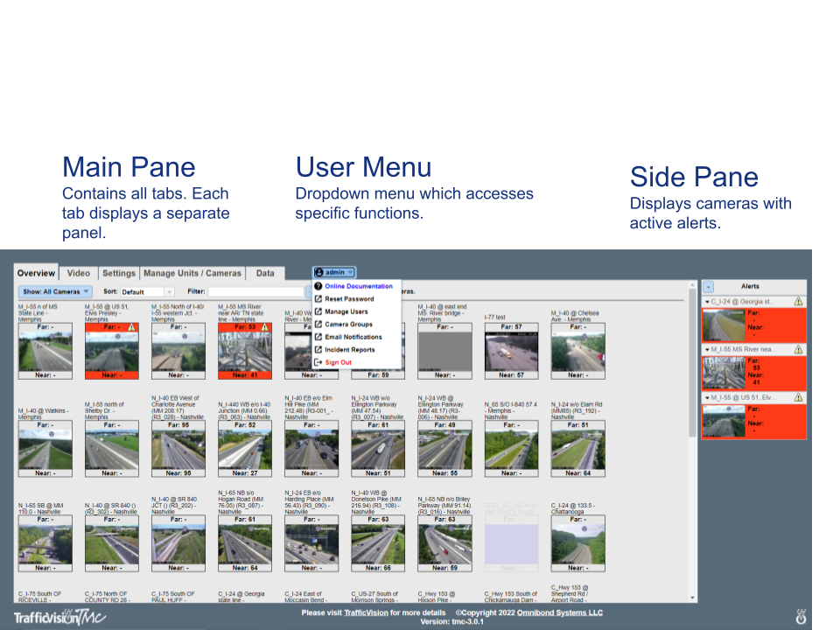Open the C_I-24 @ 133.5 Chattanooga camera

(x=578, y=543)
